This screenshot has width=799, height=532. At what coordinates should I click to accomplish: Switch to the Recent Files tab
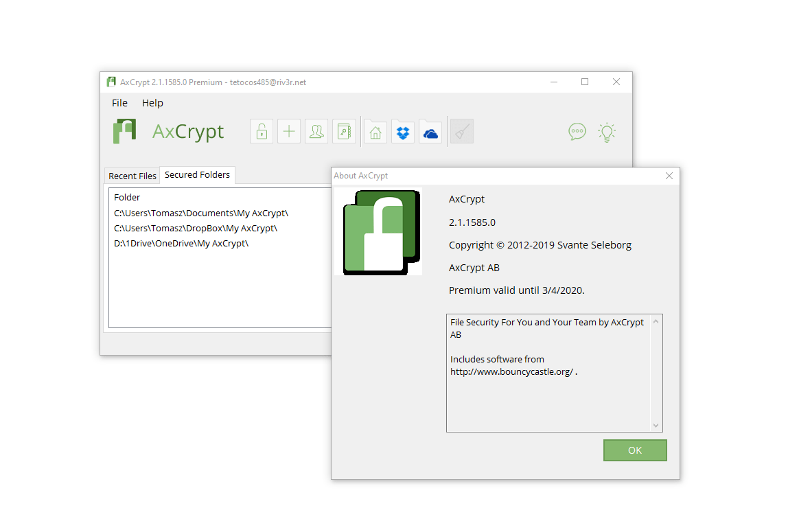[132, 176]
